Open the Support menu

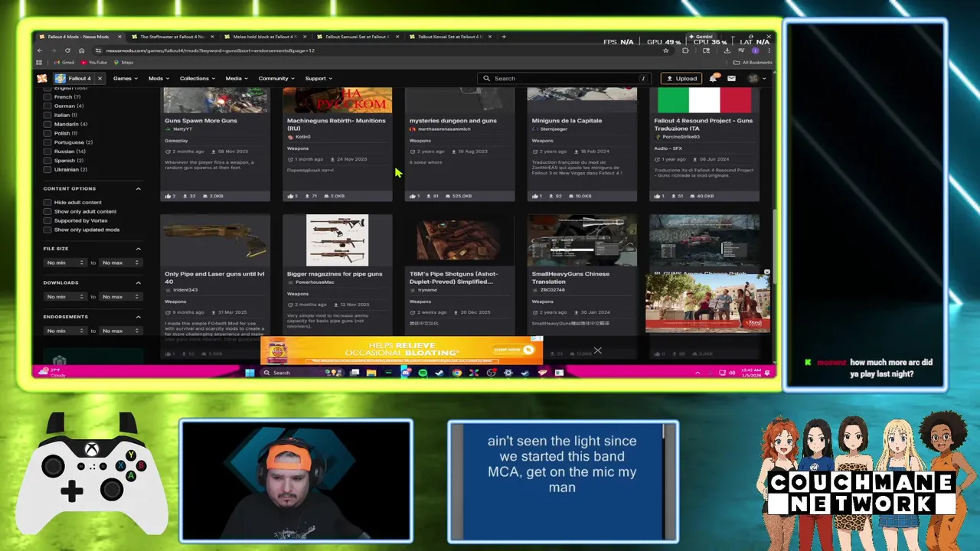pyautogui.click(x=318, y=78)
